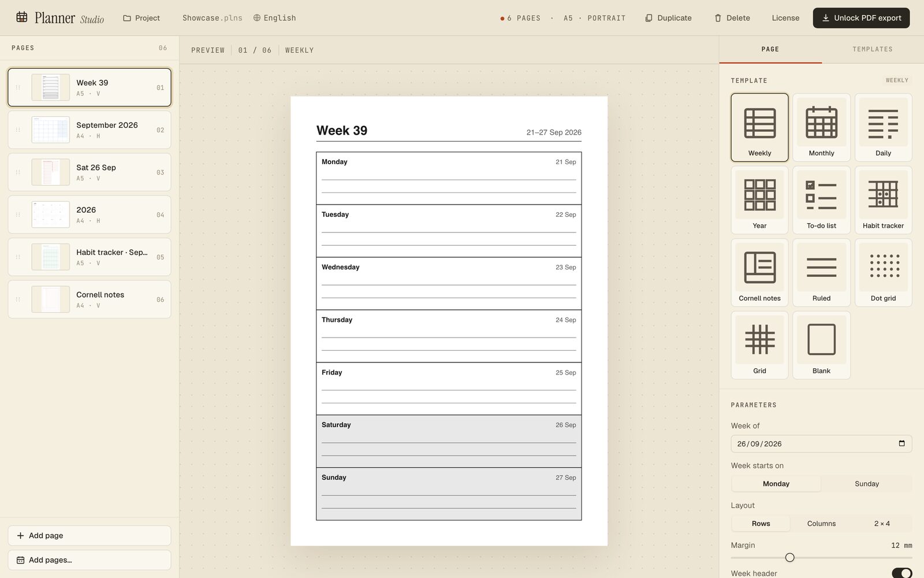Select the Sat 26 Sep page
The width and height of the screenshot is (924, 578).
[x=90, y=172]
